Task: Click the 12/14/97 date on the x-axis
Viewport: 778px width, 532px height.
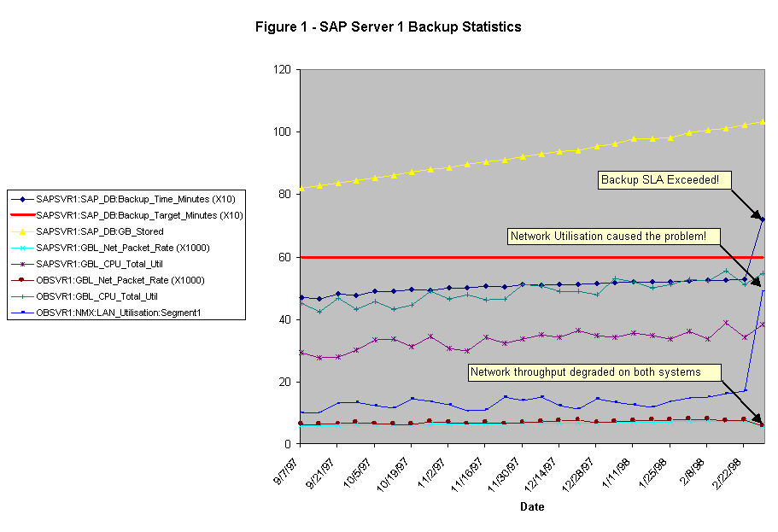Action: click(x=544, y=471)
